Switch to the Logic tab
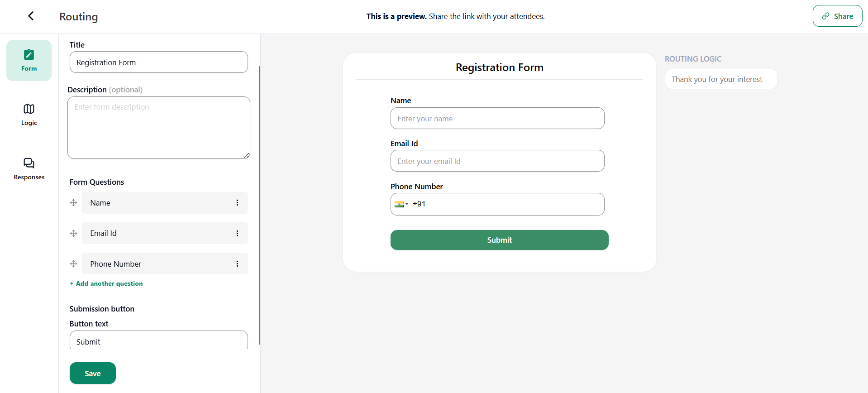868x393 pixels. click(x=29, y=115)
